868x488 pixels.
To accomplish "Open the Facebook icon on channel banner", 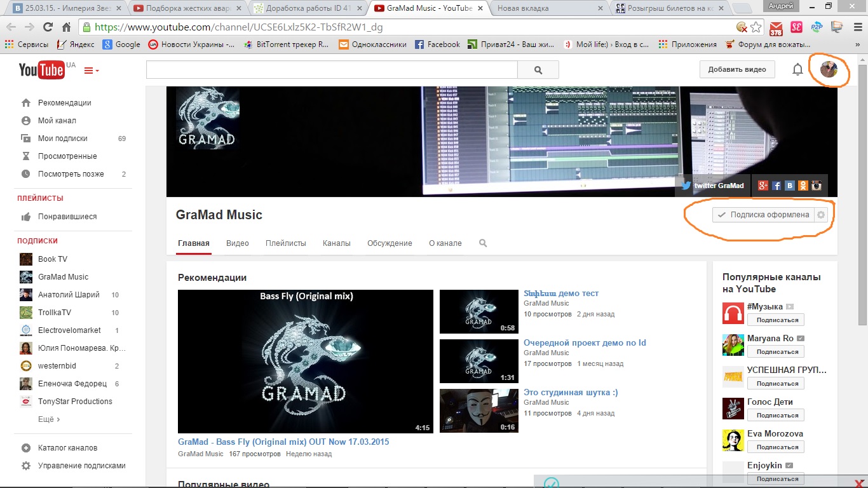I will point(776,186).
